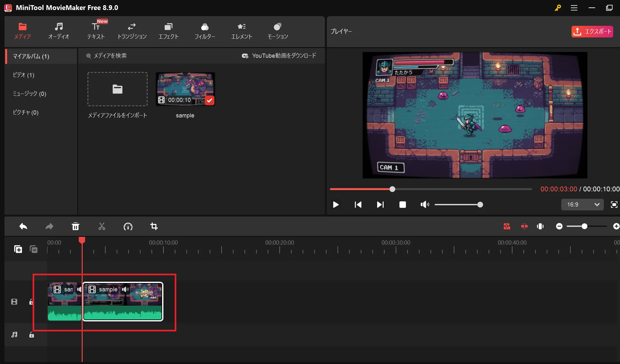Screen dimensions: 620x364
Task: Select the second sample clip on timeline
Action: (x=123, y=302)
